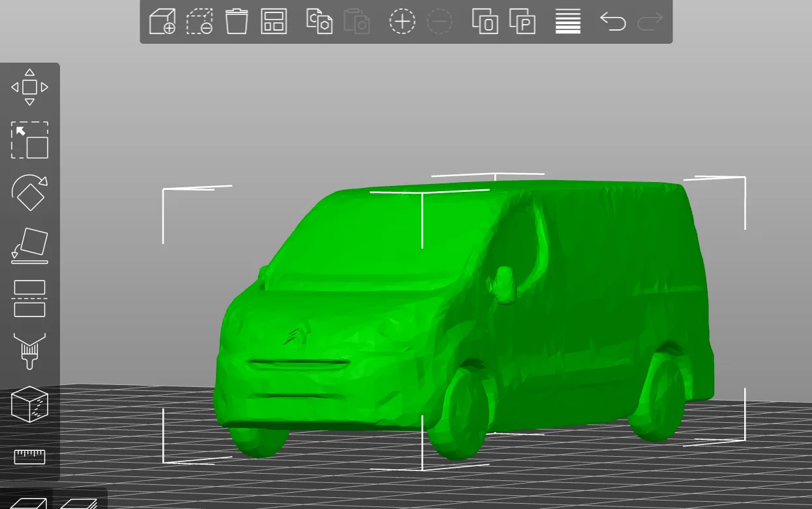Click the Add object cube icon
The height and width of the screenshot is (509, 812).
pyautogui.click(x=162, y=22)
